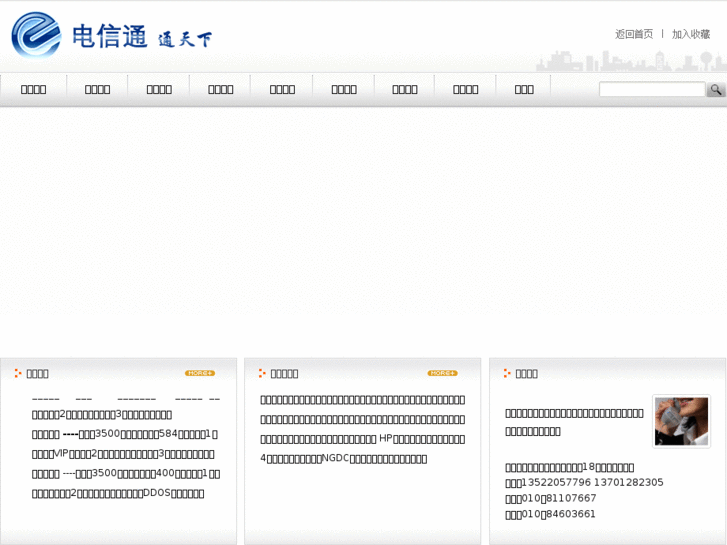The height and width of the screenshot is (545, 727).
Task: Click the phone line ending 81107667
Action: click(x=551, y=498)
